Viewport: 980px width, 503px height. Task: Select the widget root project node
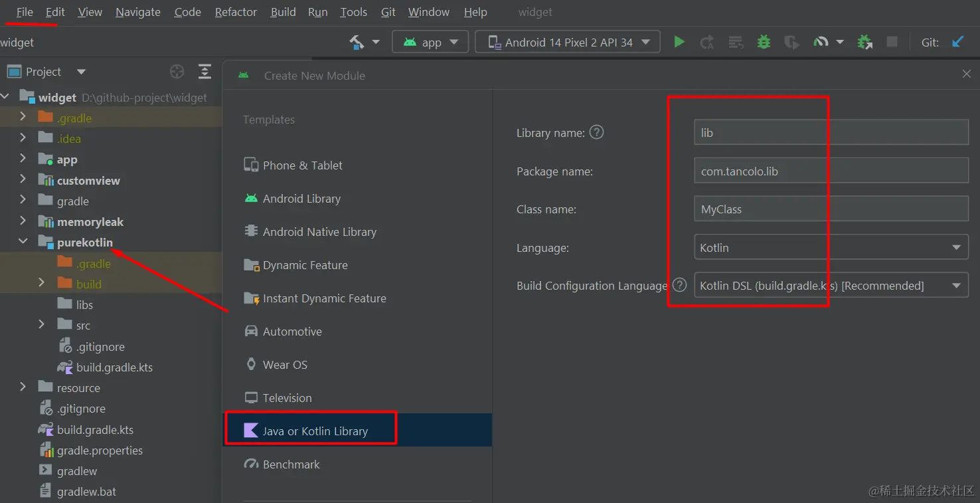click(57, 97)
